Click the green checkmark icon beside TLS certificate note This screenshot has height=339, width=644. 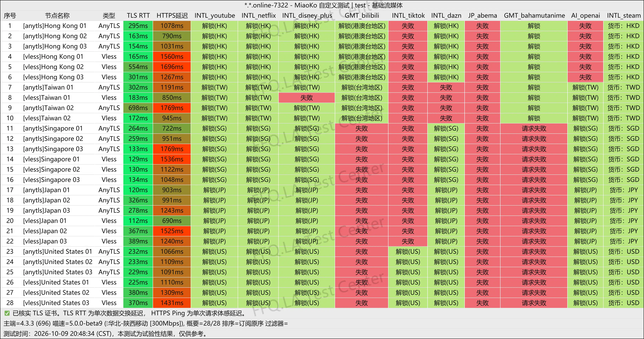7,313
